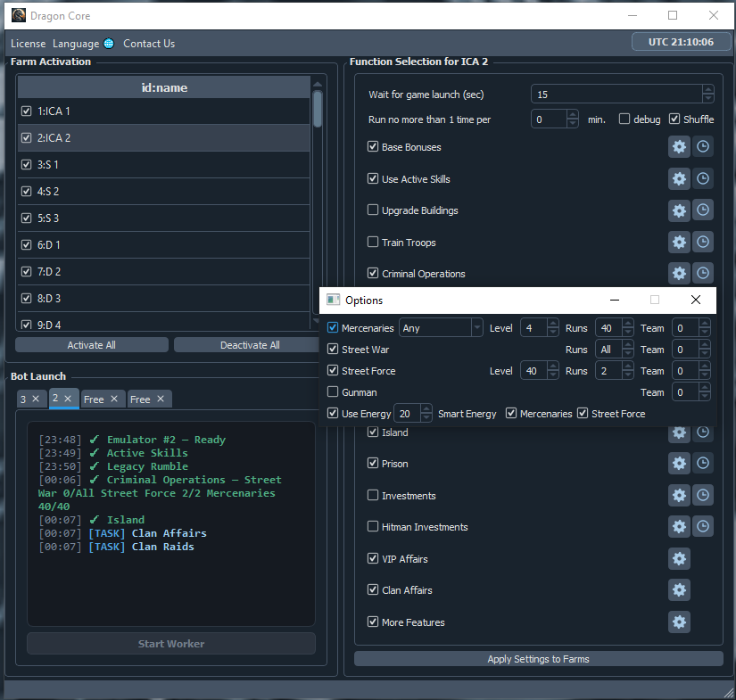
Task: Decrease Street War Runs spinner value
Action: pos(628,354)
